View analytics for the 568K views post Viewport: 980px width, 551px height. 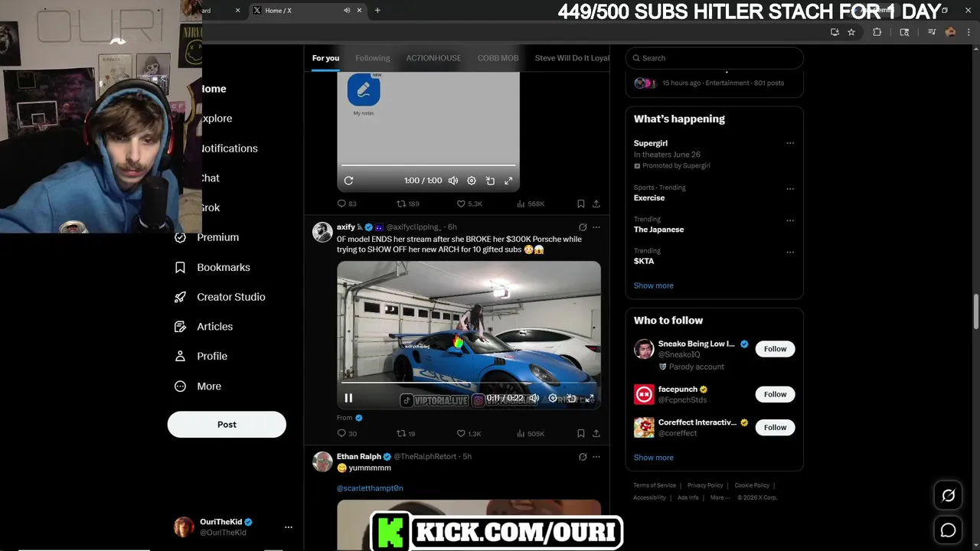click(x=531, y=204)
